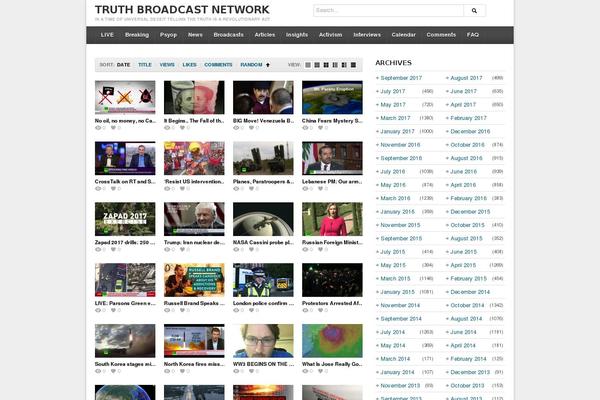Click eye icon under 'Trump: Iran nuclear'
Screen dimensions: 600x400
167,250
